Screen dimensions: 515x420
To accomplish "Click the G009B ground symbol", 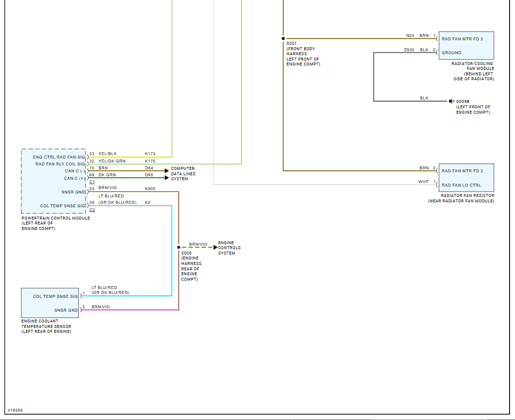I will 450,101.
